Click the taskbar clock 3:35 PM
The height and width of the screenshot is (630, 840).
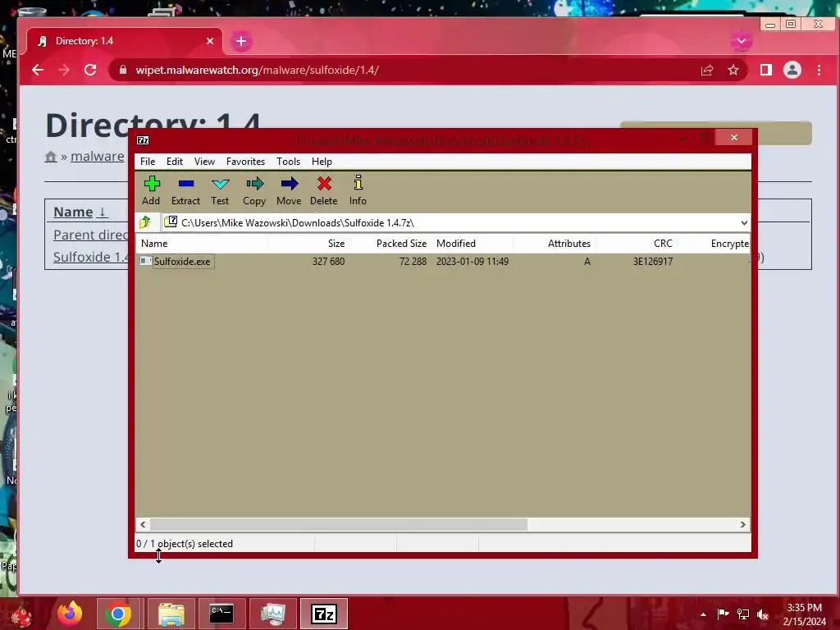click(x=804, y=608)
